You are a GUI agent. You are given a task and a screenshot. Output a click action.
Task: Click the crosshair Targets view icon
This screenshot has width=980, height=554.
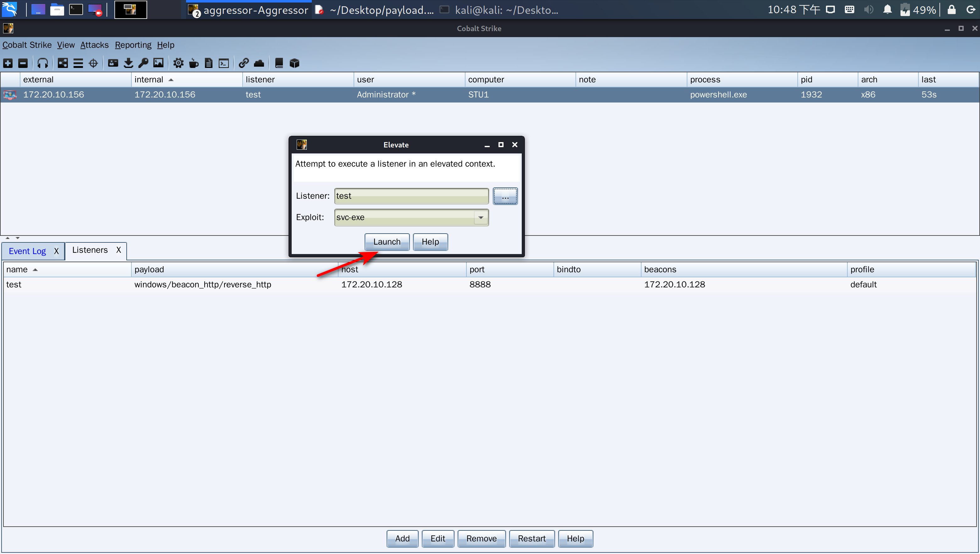pyautogui.click(x=93, y=63)
